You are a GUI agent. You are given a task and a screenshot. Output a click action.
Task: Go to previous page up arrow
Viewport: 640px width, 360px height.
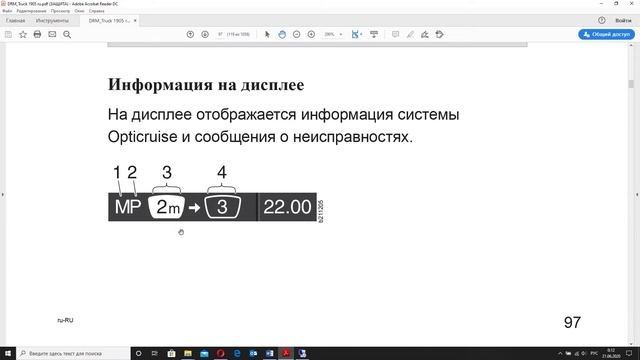(190, 34)
